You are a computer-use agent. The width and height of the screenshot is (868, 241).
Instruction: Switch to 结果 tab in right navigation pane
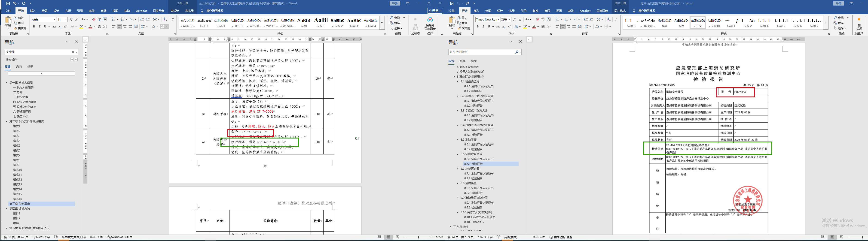point(474,61)
